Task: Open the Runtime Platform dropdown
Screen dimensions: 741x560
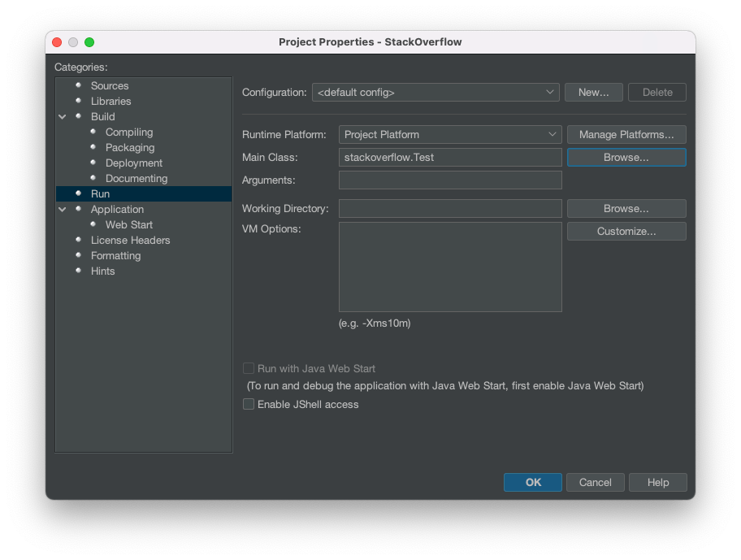Action: pos(450,135)
